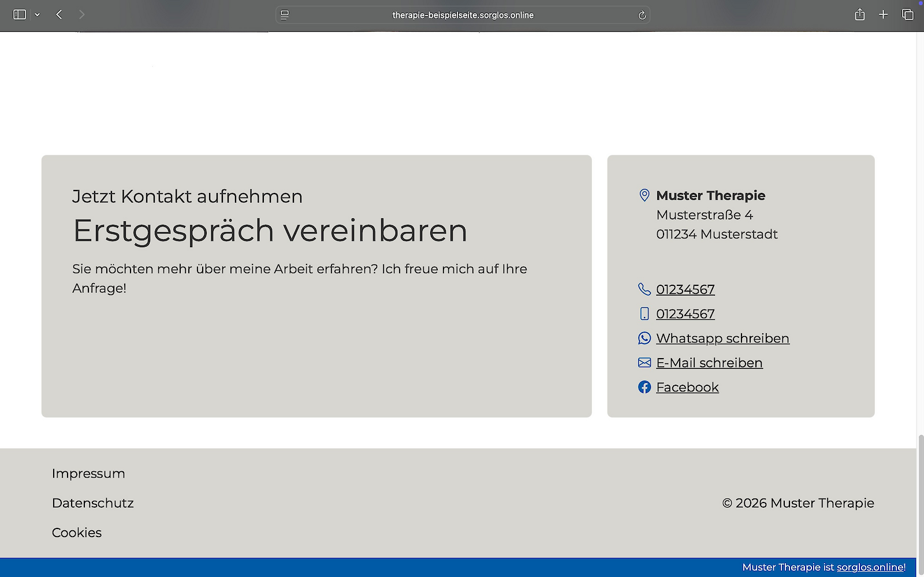Show tab overview icon
The image size is (924, 577).
[x=907, y=14]
